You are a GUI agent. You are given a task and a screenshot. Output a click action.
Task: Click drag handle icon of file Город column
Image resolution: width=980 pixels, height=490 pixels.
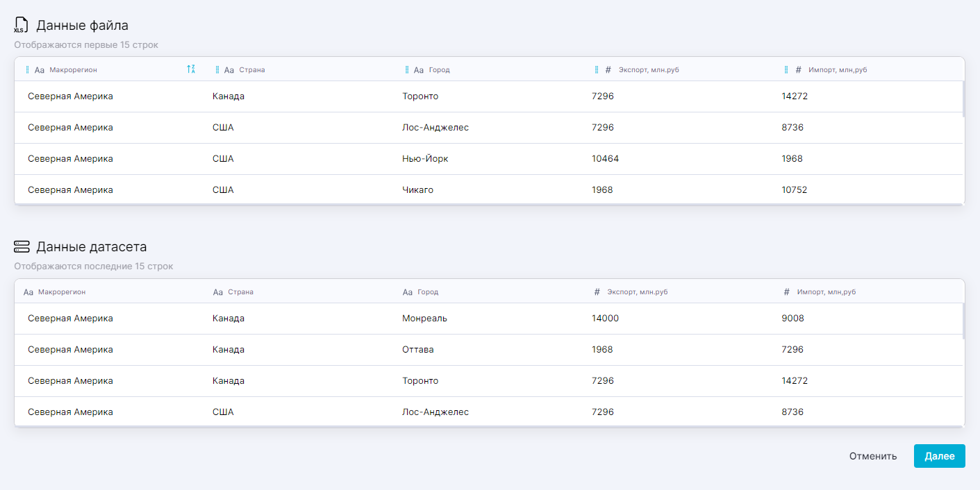coord(407,69)
